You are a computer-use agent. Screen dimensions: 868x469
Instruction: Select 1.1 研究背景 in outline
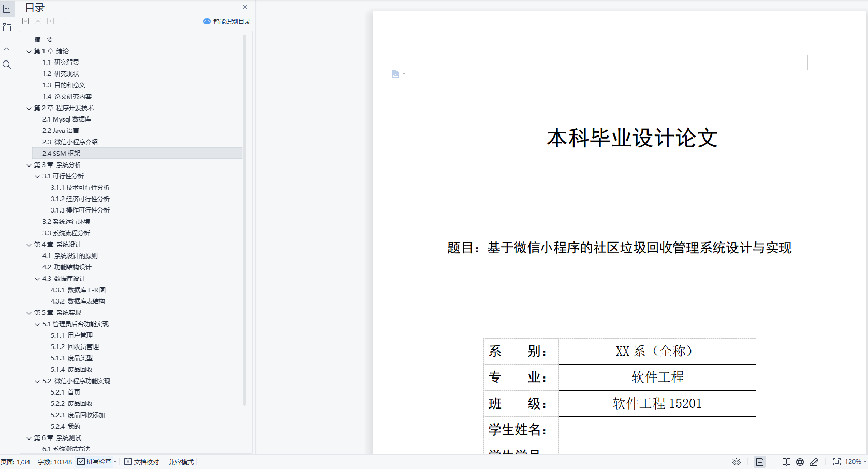[61, 63]
